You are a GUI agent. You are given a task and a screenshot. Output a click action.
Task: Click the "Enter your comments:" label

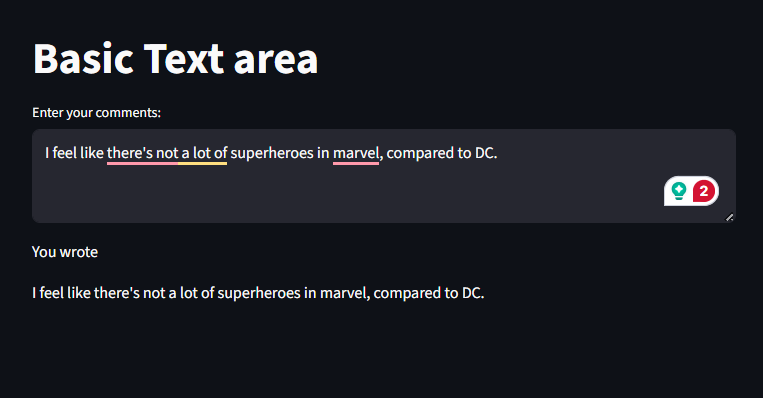tap(96, 112)
